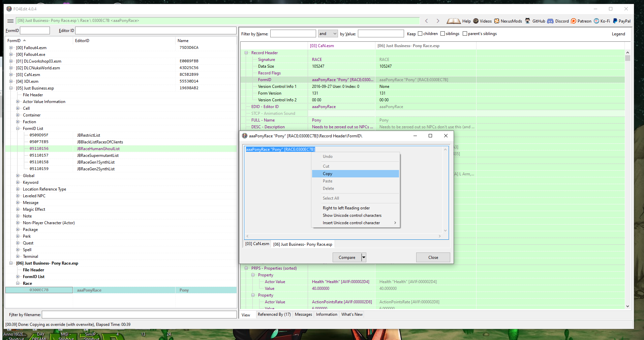Open Patreon icon
The height and width of the screenshot is (340, 644).
coord(574,21)
